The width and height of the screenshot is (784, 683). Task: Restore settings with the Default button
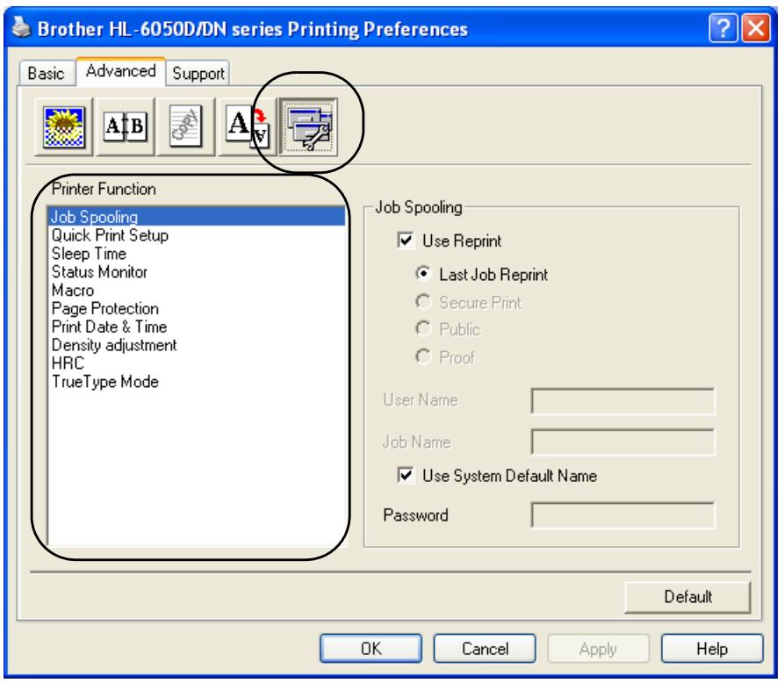[687, 596]
